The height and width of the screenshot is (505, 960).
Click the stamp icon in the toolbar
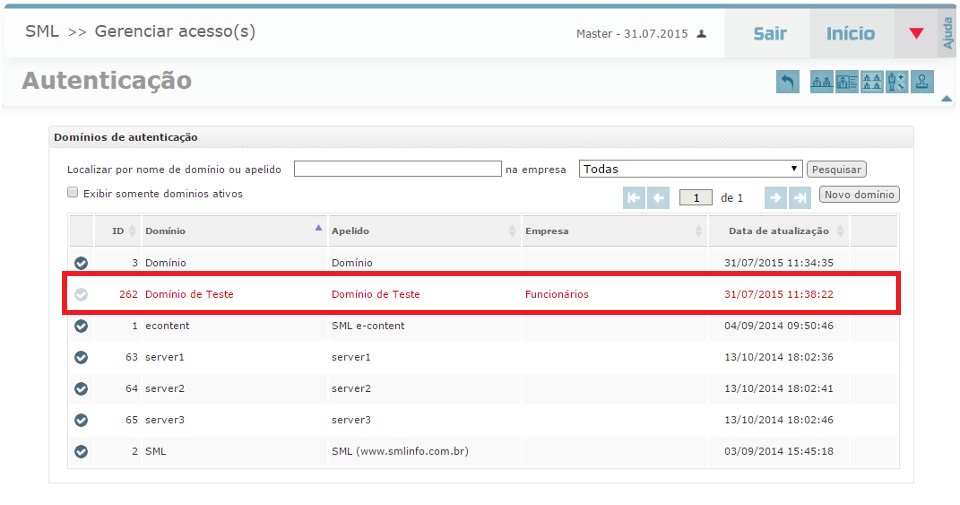[x=924, y=82]
